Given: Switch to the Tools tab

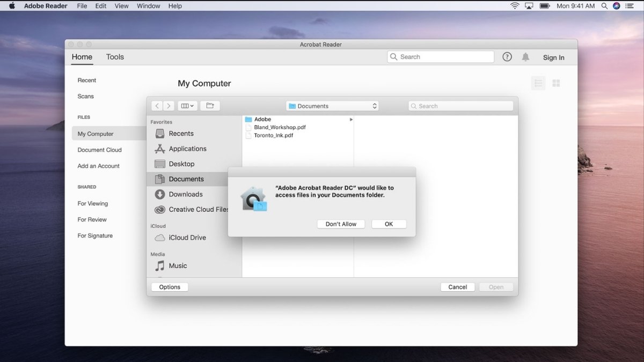Looking at the screenshot, I should pos(115,57).
